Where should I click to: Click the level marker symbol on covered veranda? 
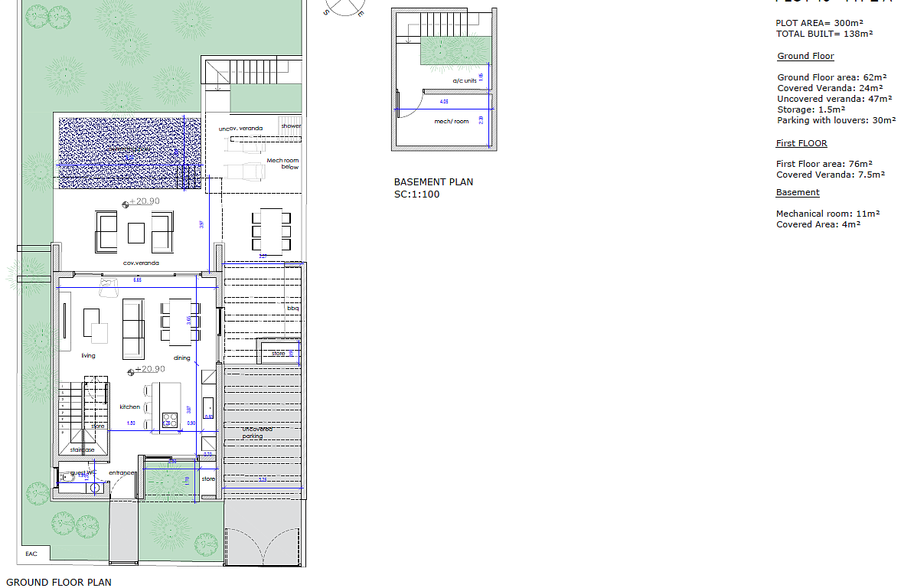pyautogui.click(x=126, y=204)
